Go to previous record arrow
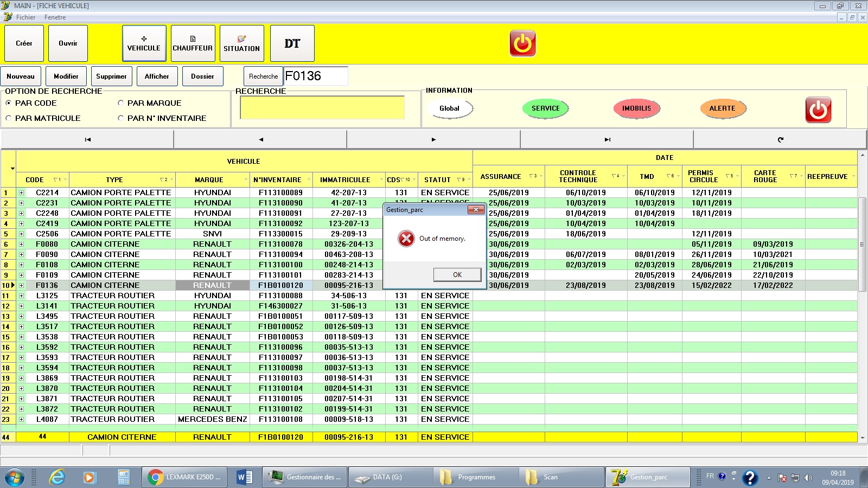 click(260, 139)
